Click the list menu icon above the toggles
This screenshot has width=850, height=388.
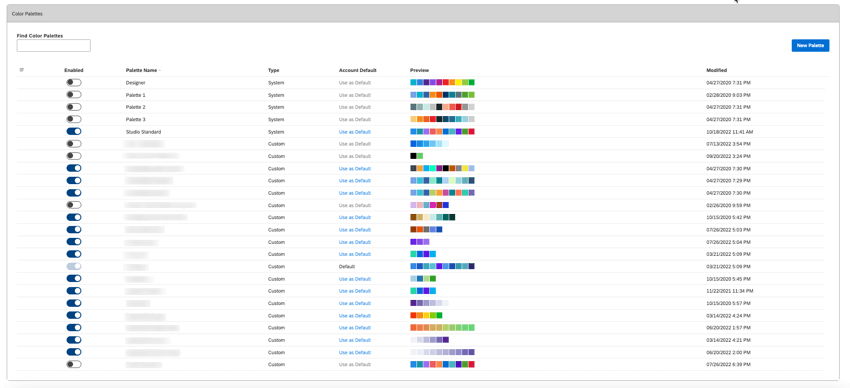[x=22, y=70]
